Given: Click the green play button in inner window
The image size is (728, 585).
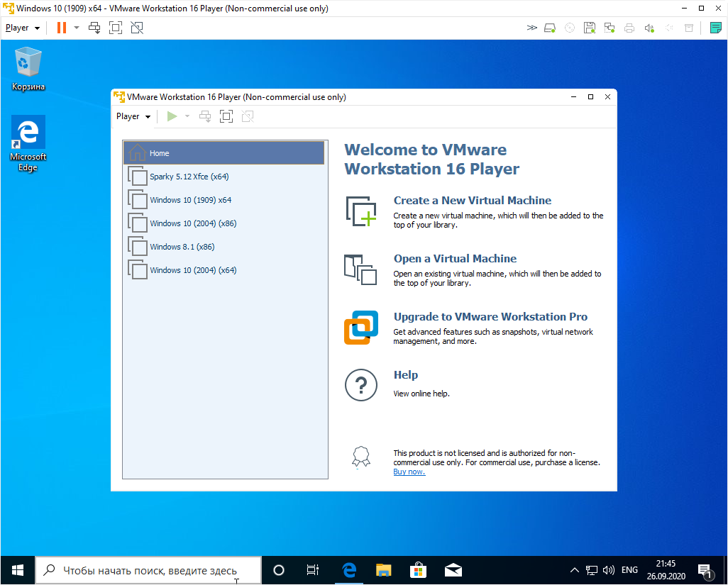Looking at the screenshot, I should (172, 116).
